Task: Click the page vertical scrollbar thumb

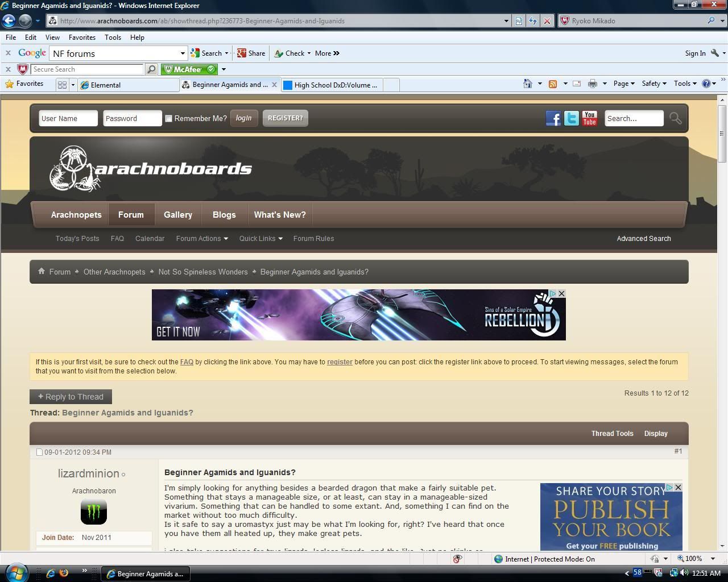Action: [722, 134]
